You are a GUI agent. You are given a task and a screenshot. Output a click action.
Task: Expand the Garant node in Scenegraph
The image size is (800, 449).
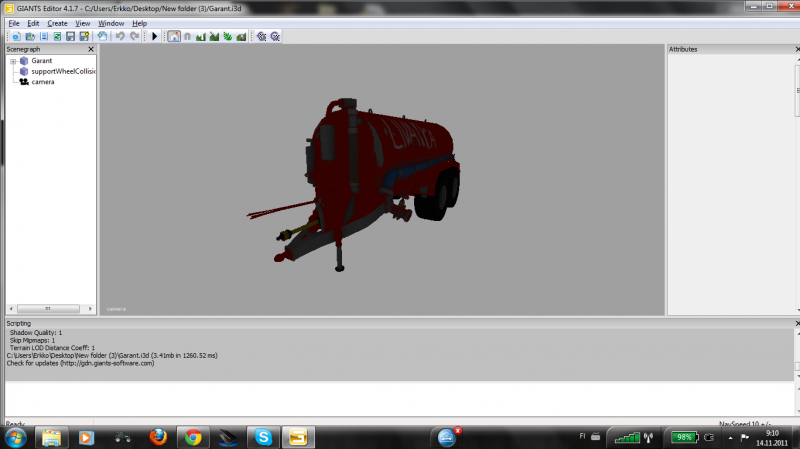click(13, 61)
